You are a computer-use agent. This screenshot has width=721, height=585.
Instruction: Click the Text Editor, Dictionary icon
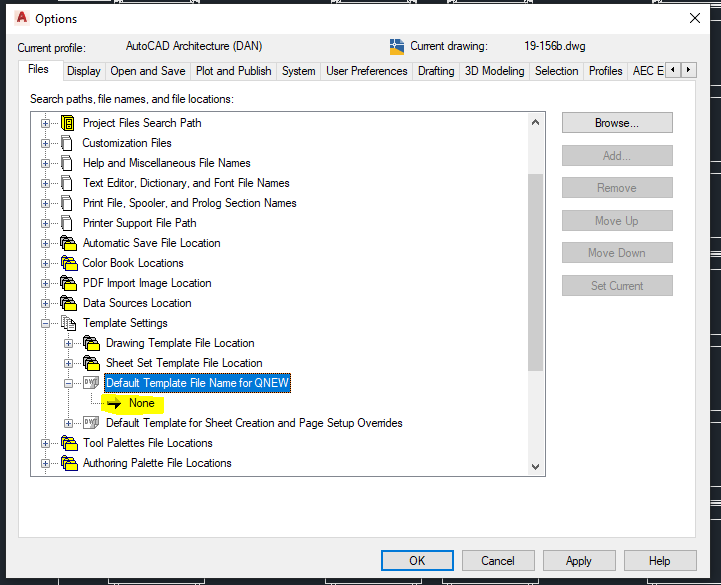click(x=67, y=183)
